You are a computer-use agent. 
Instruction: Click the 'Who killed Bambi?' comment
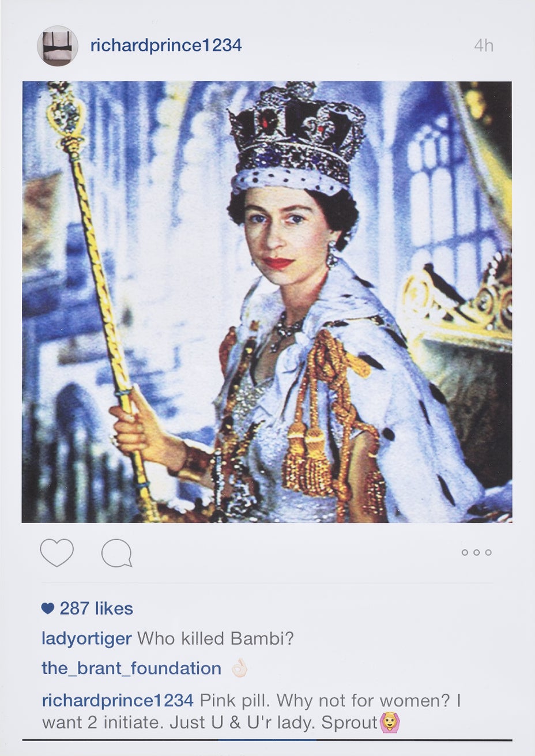pyautogui.click(x=216, y=639)
